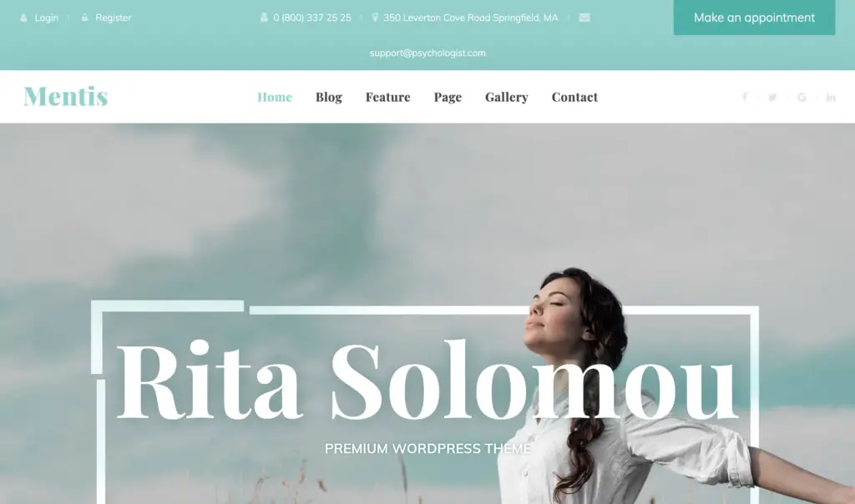Screen dimensions: 855x504
Task: Open the Blog menu item
Action: coord(329,97)
